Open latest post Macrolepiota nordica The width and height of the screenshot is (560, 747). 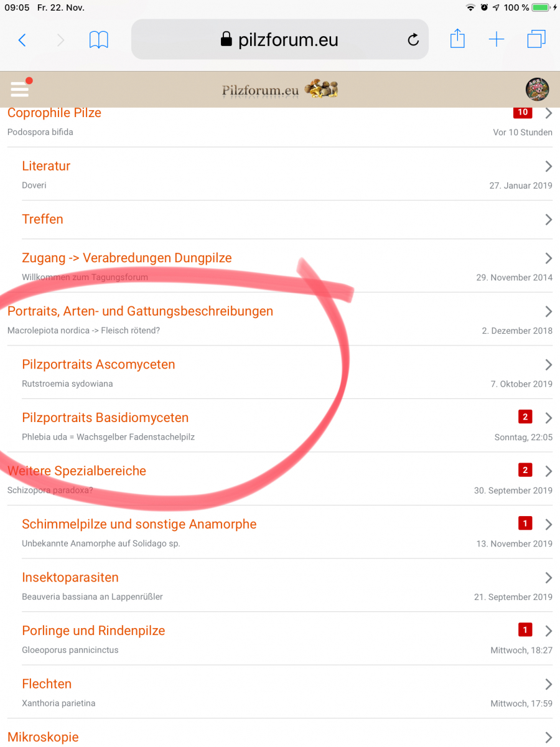[83, 331]
